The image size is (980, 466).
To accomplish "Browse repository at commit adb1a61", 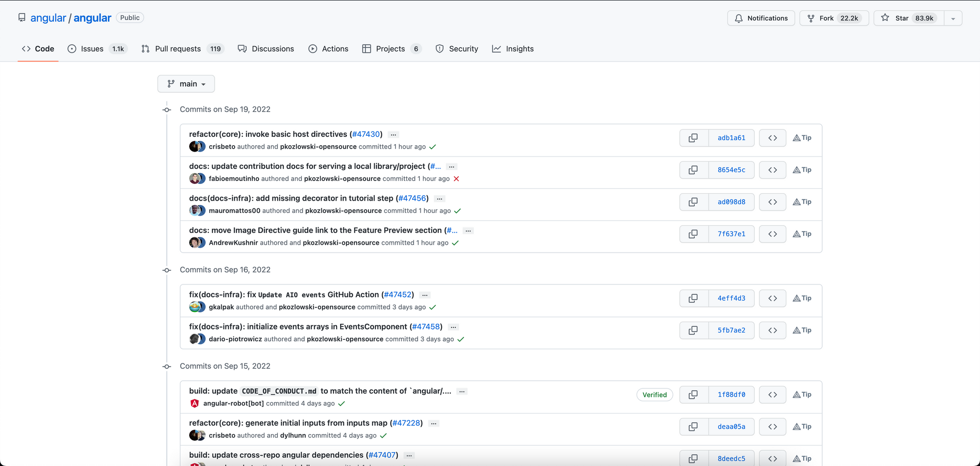I will click(x=773, y=138).
